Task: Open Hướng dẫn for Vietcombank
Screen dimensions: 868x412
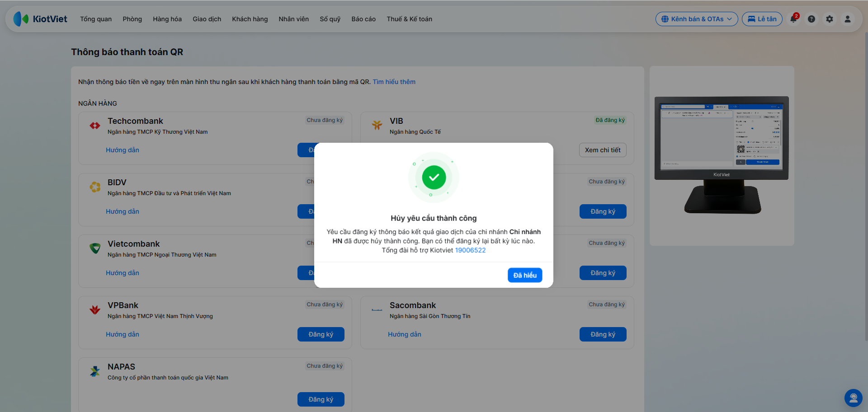Action: 123,273
